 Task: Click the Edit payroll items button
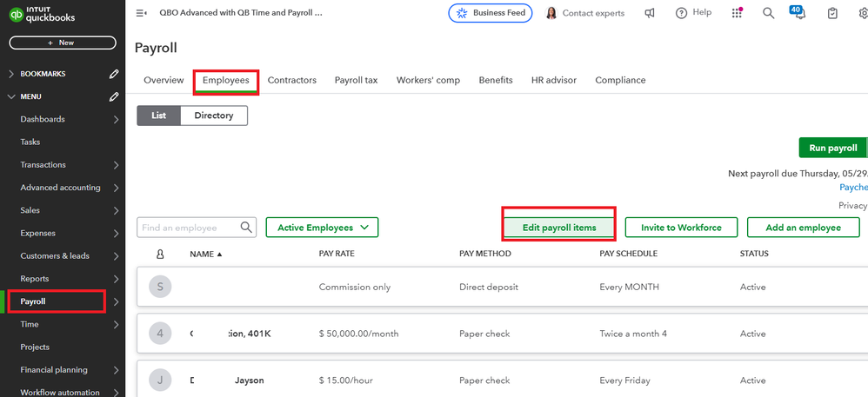559,228
